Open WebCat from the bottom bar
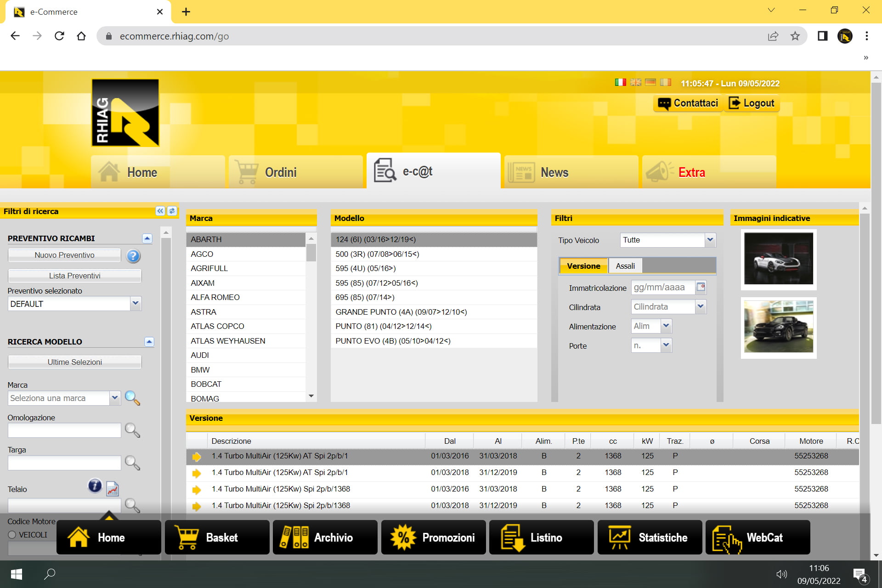Image resolution: width=882 pixels, height=588 pixels. pyautogui.click(x=758, y=537)
